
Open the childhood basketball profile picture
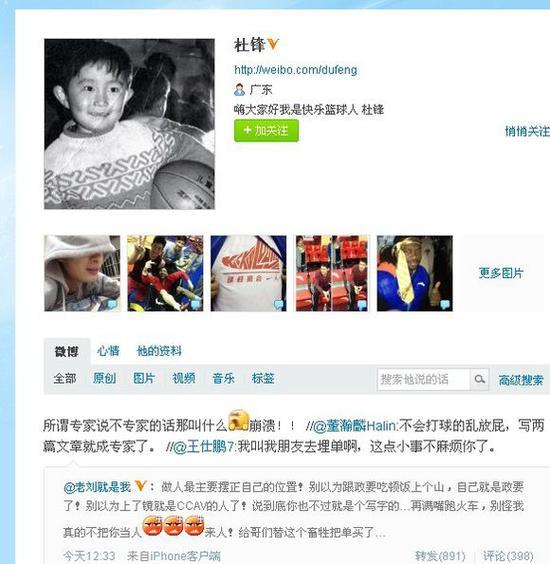[129, 124]
